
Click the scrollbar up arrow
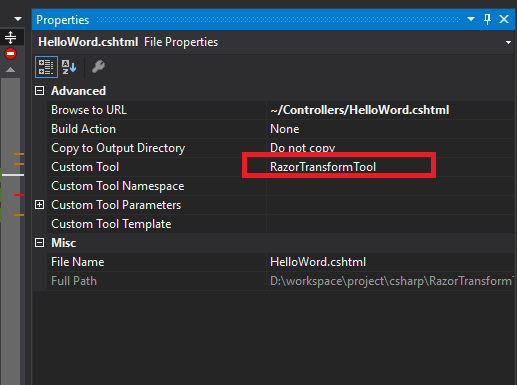11,70
